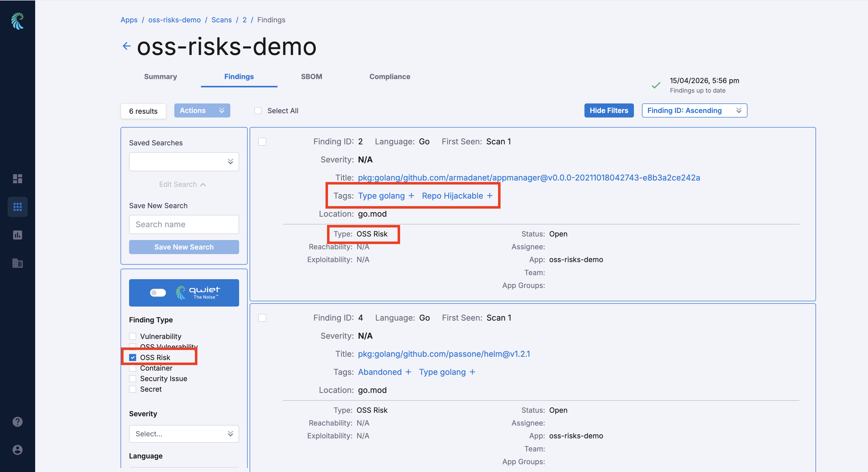Check the Select All checkbox
This screenshot has width=868, height=472.
pos(258,111)
